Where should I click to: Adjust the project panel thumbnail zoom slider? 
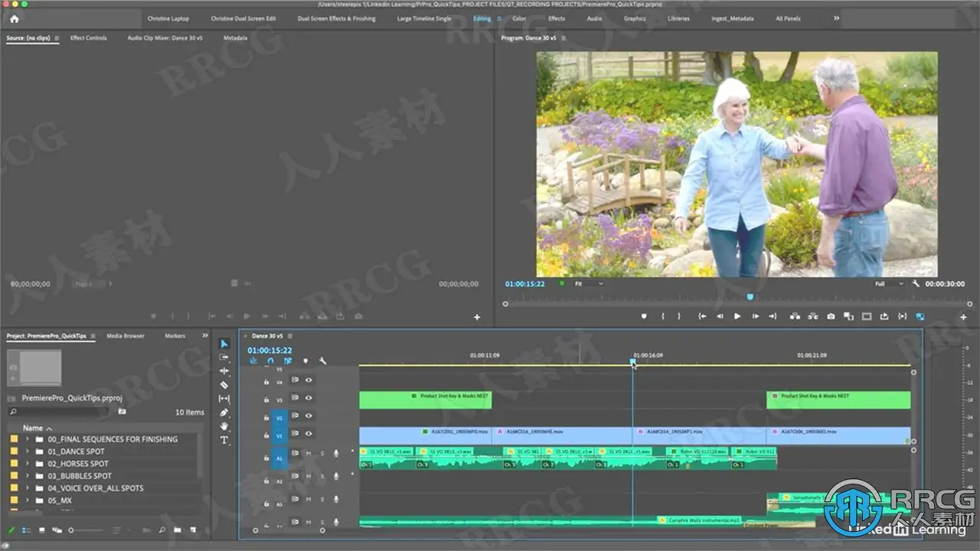[x=73, y=530]
